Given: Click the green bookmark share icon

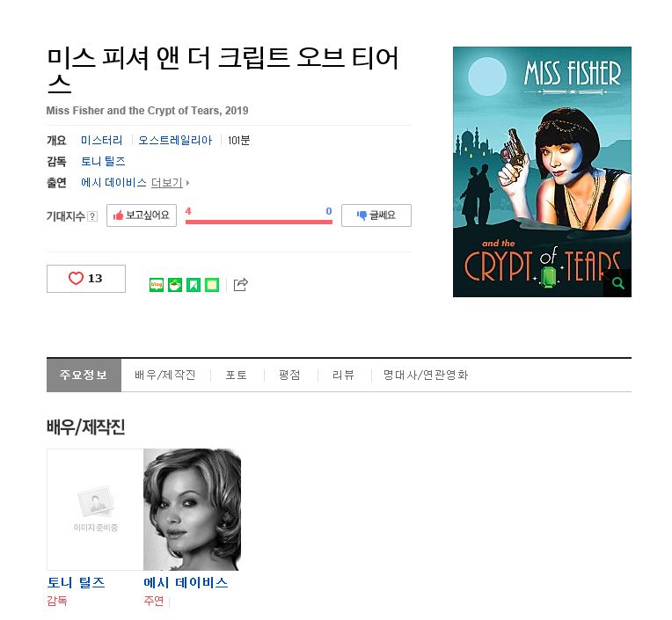Looking at the screenshot, I should tap(194, 285).
